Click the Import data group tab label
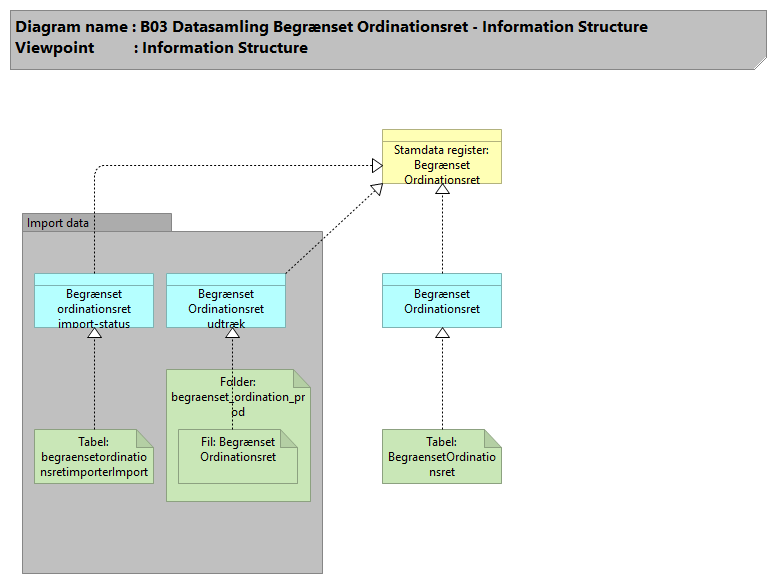 pos(58,223)
